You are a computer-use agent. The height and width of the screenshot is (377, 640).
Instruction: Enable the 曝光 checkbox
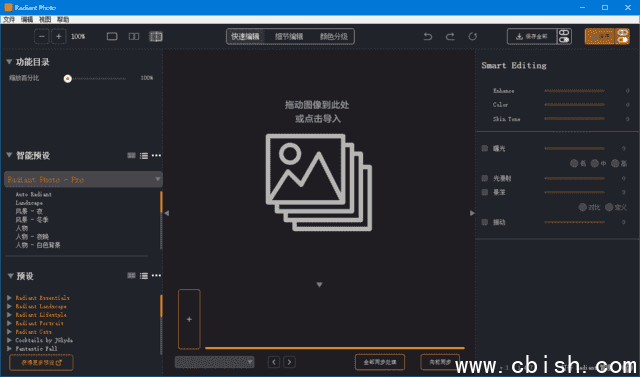[x=485, y=149]
